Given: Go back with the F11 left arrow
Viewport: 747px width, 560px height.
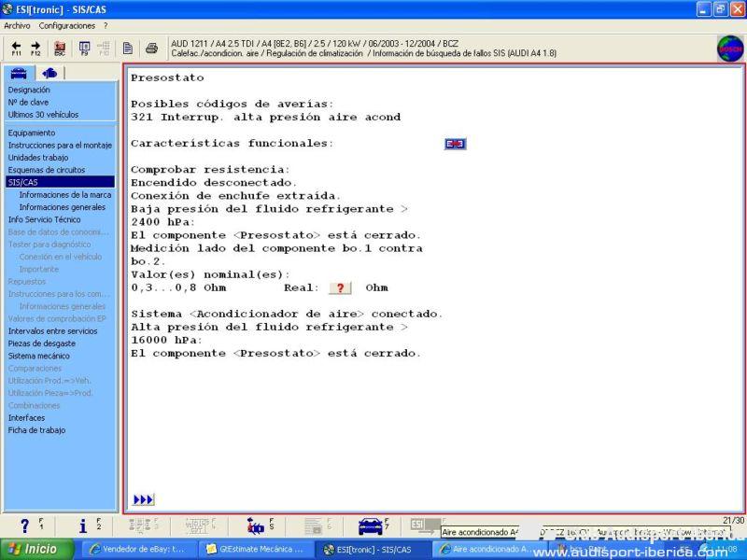Looking at the screenshot, I should [16, 49].
